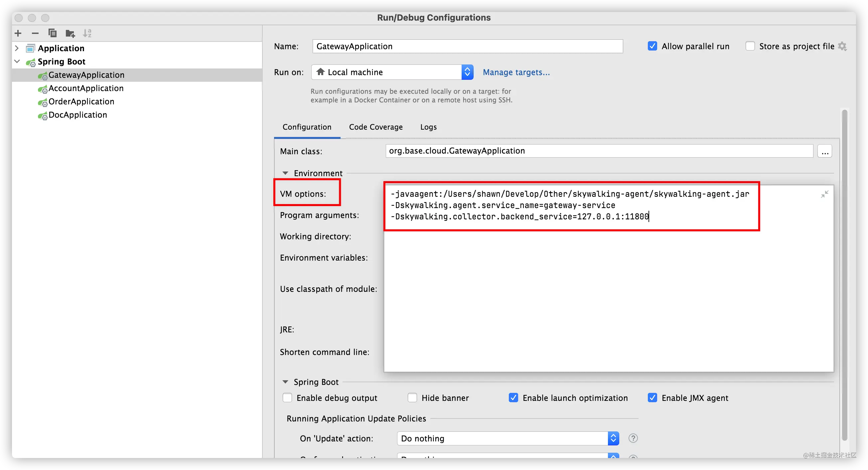Click the Main class input field
Image resolution: width=868 pixels, height=470 pixels.
tap(599, 151)
